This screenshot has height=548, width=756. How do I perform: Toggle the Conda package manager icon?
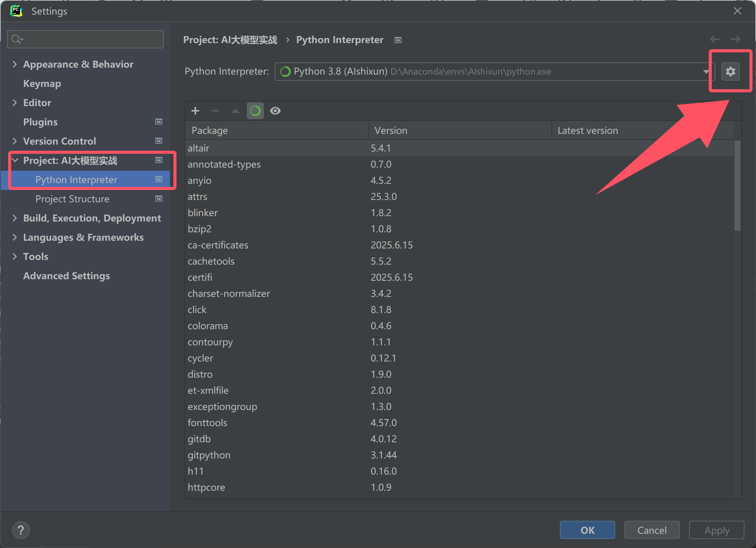[x=255, y=111]
